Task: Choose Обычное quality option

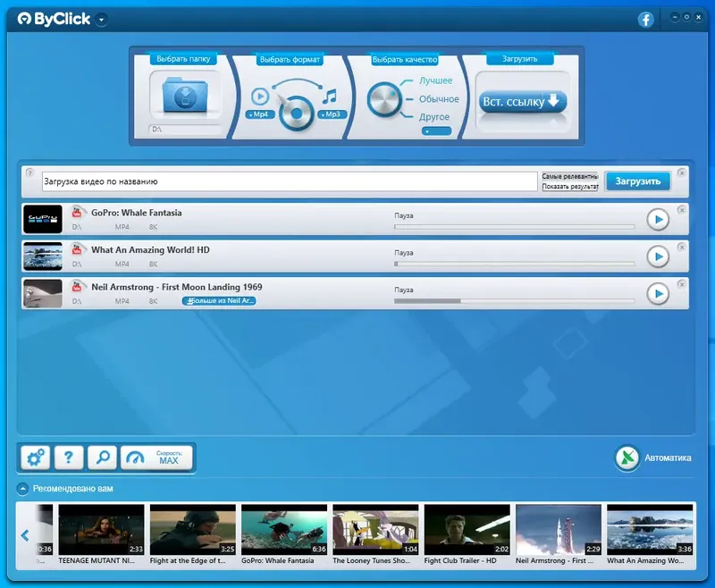Action: click(x=439, y=99)
